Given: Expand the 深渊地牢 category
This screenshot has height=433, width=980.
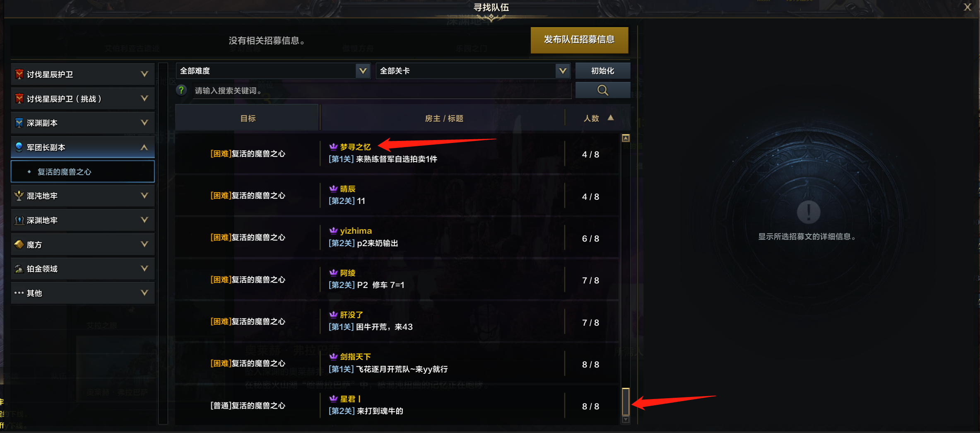Looking at the screenshot, I should [x=83, y=220].
